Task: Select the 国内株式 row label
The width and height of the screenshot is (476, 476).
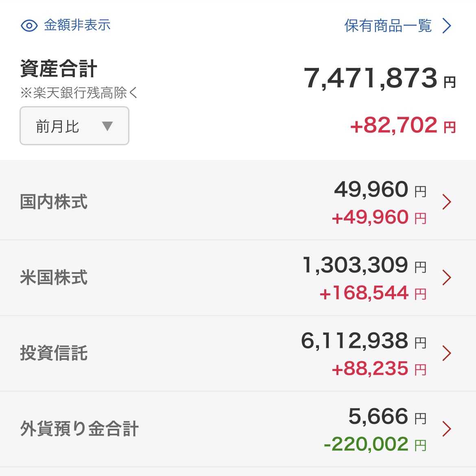Action: tap(54, 202)
